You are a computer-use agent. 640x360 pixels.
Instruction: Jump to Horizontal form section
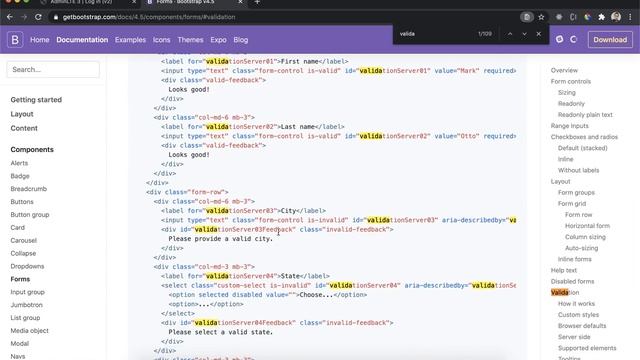[587, 226]
